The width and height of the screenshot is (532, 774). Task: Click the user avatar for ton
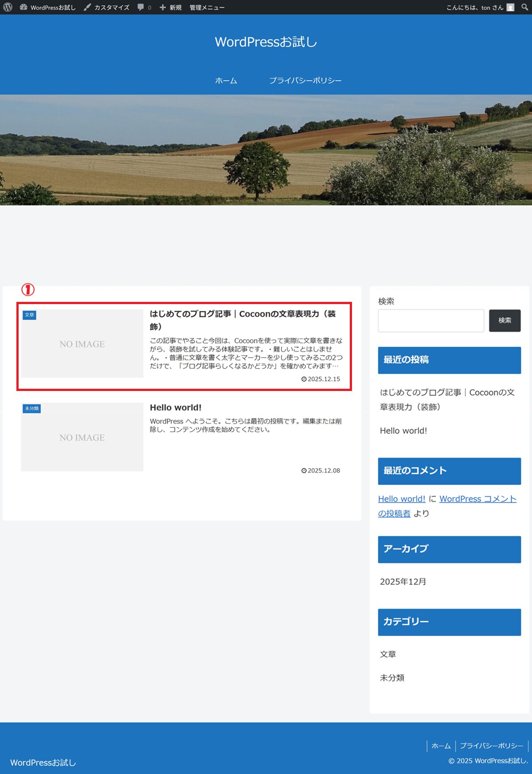coord(510,8)
